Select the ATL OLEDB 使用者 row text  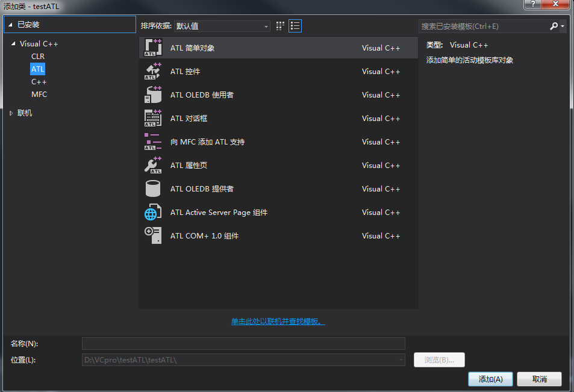[x=202, y=95]
